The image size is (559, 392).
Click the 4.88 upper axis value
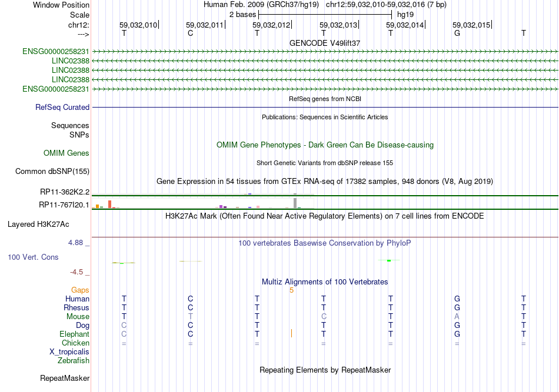point(75,243)
